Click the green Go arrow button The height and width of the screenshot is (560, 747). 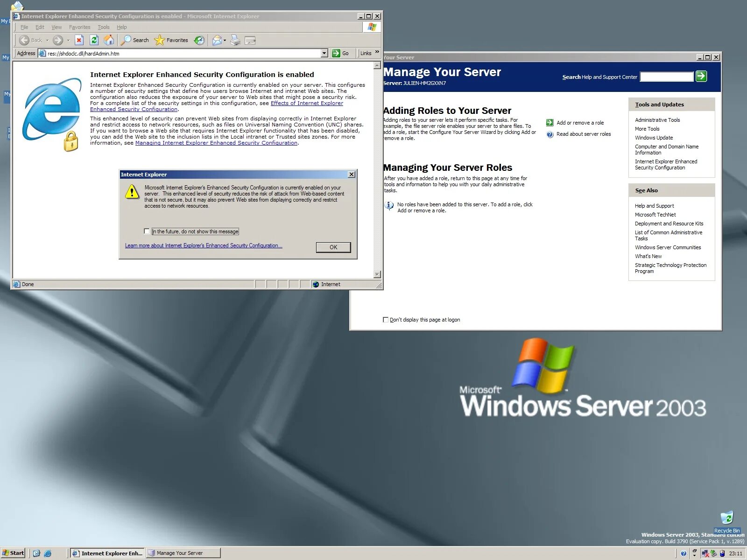[x=336, y=53]
